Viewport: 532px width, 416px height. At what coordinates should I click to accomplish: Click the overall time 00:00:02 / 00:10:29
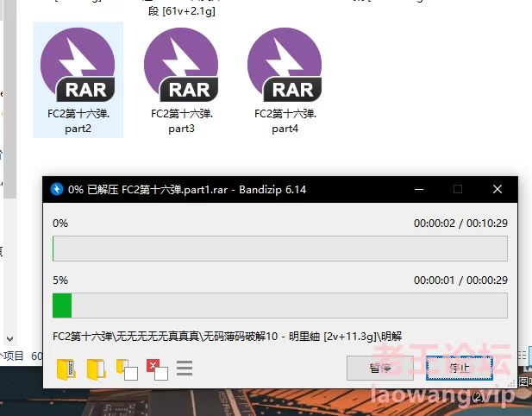pyautogui.click(x=460, y=224)
